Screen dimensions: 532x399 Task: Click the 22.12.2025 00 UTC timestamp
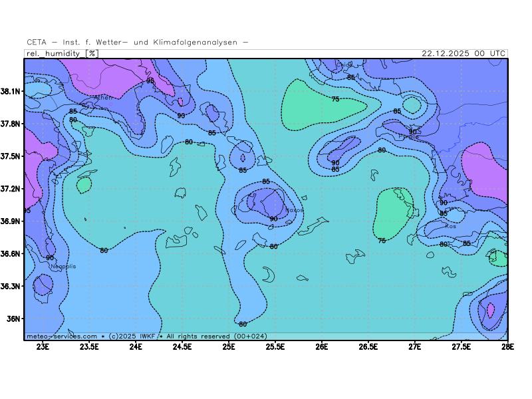click(x=464, y=53)
